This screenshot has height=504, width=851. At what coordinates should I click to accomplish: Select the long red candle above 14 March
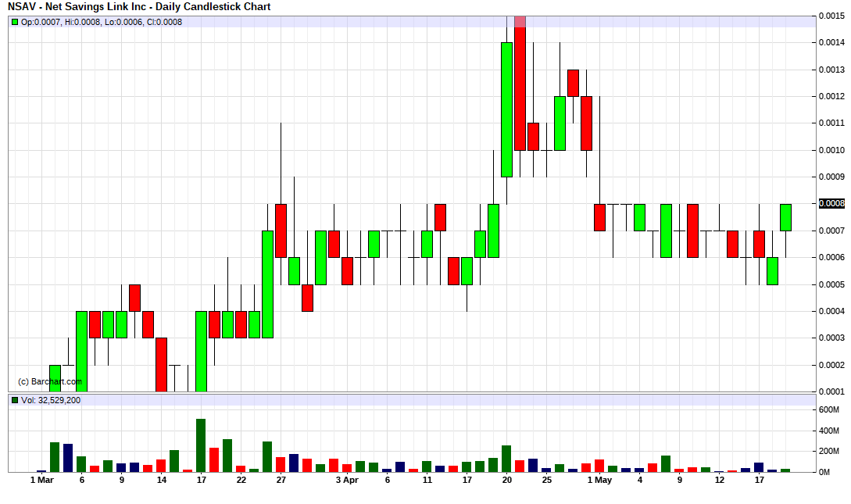click(x=161, y=365)
